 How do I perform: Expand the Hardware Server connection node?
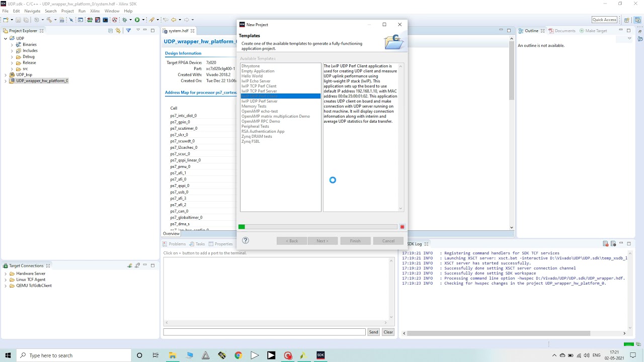coord(6,274)
